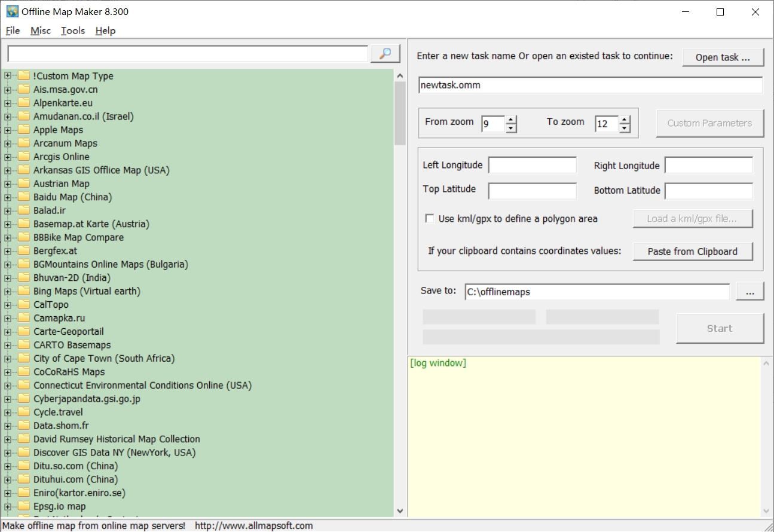Click the Apple Maps folder icon
Viewport: 774px width, 532px height.
(x=24, y=130)
